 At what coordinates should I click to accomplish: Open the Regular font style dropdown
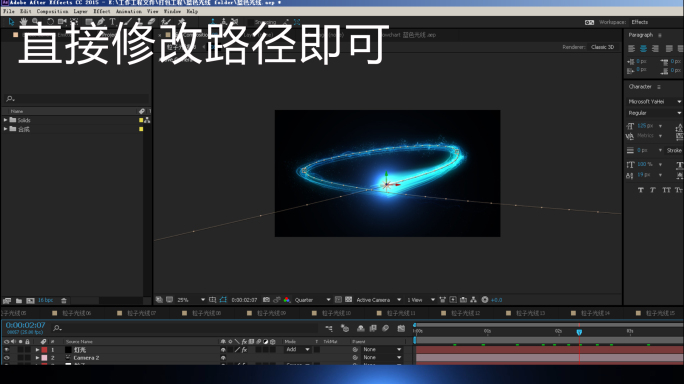click(x=654, y=113)
